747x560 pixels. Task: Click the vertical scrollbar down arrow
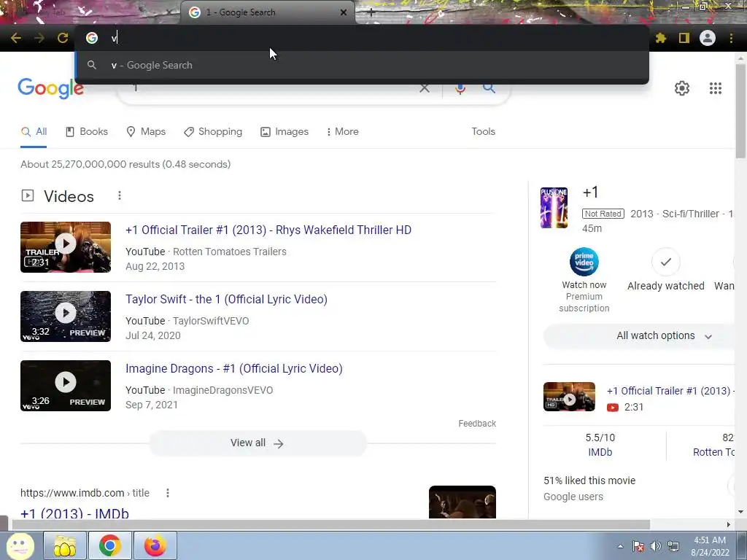click(740, 513)
